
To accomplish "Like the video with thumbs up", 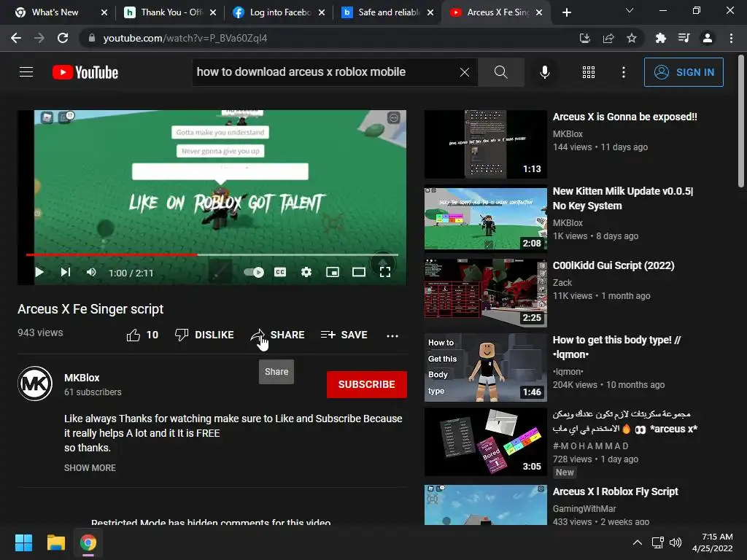I will tap(142, 335).
